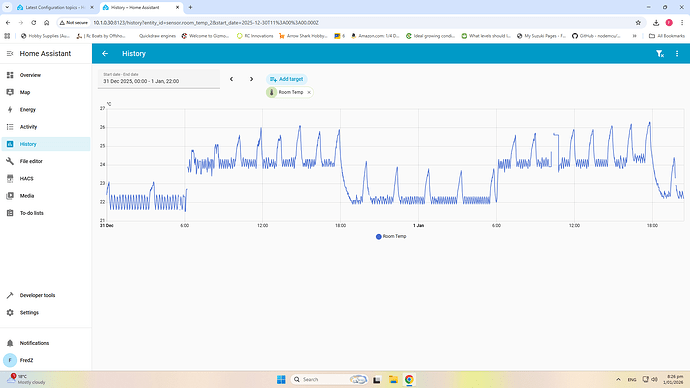The image size is (690, 388).
Task: Open Chrome from the taskbar
Action: [x=409, y=379]
